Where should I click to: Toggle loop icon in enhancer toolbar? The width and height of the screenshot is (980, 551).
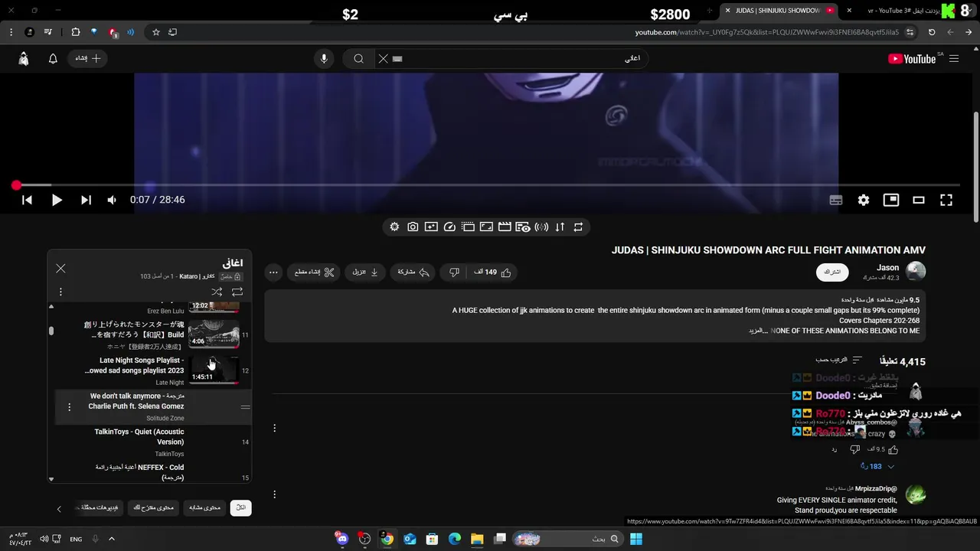click(578, 227)
